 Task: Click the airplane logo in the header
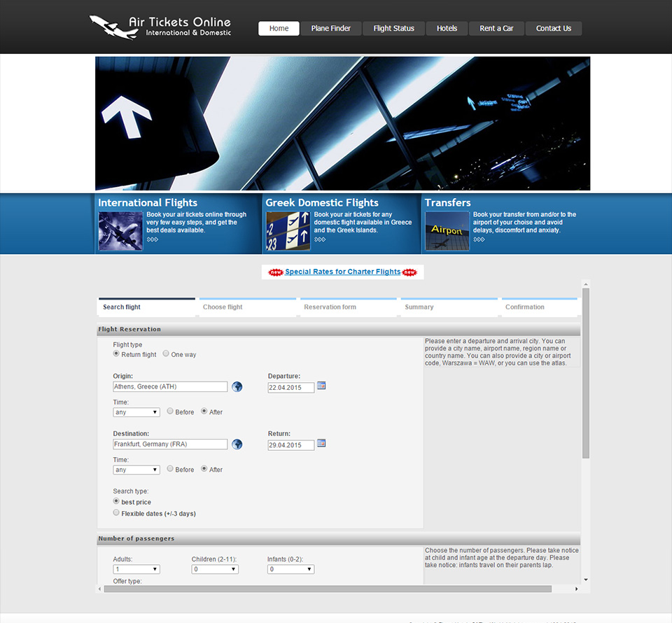(113, 27)
